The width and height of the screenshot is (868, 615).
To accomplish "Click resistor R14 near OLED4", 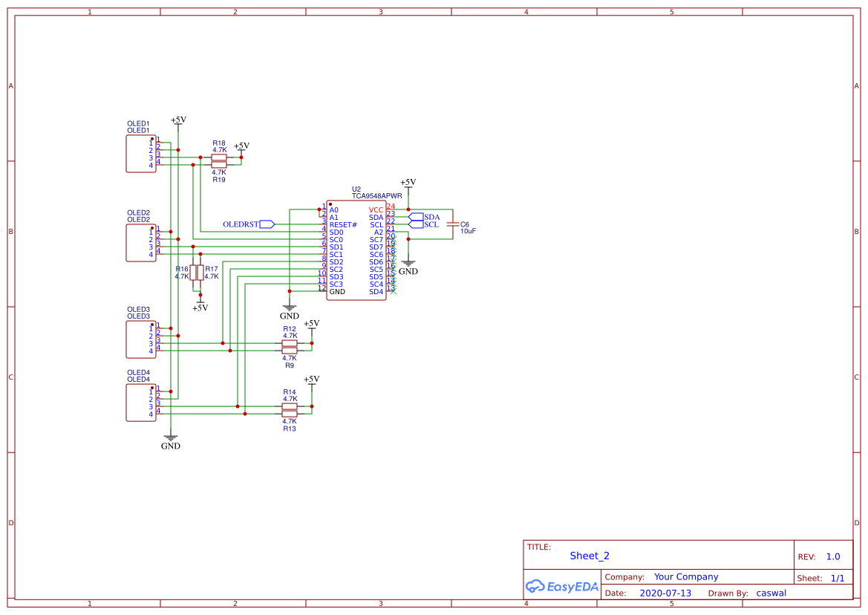I will tap(290, 407).
